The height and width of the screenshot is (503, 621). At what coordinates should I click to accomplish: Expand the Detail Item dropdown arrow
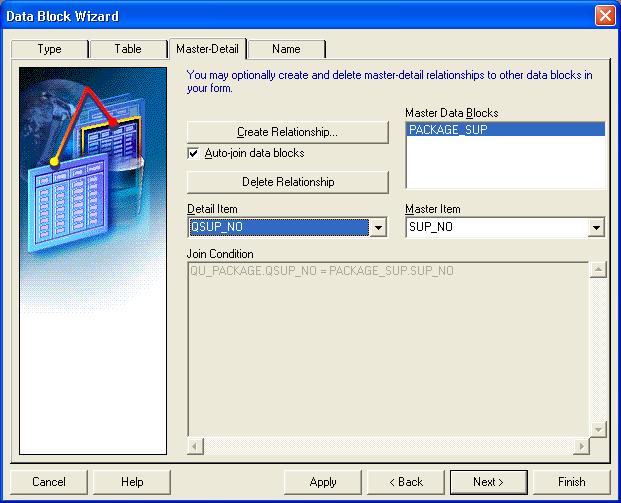tap(378, 228)
